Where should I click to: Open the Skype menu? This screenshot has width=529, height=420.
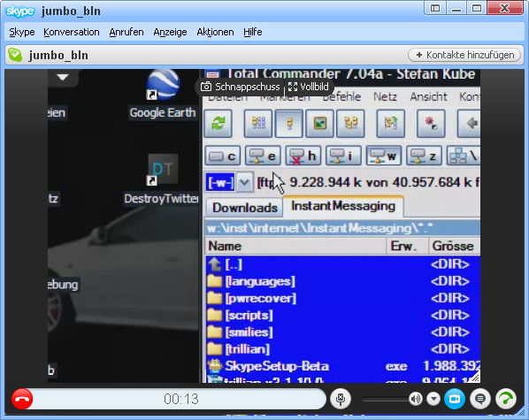point(21,32)
